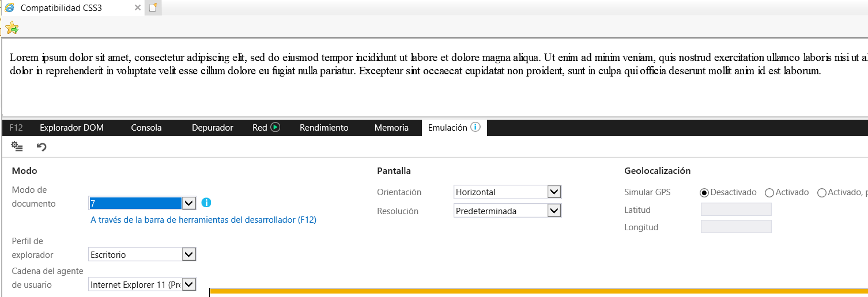Click the Simular GPS label

click(647, 192)
